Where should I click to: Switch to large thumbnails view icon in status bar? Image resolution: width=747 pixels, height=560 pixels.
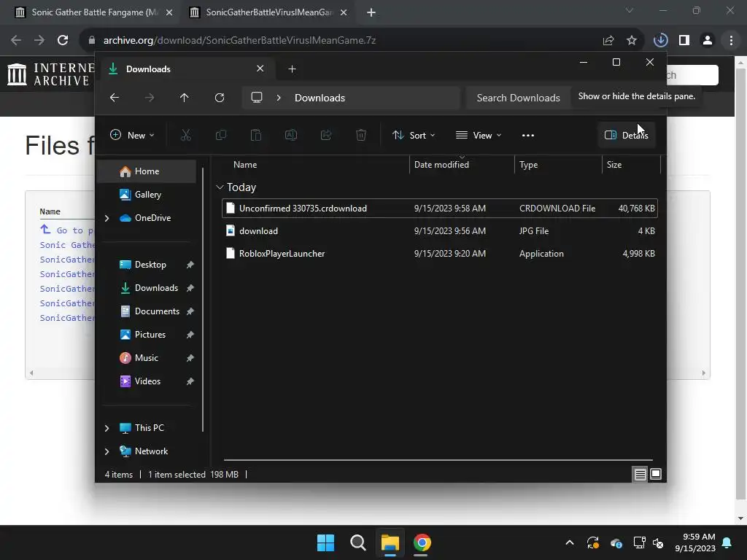[656, 474]
